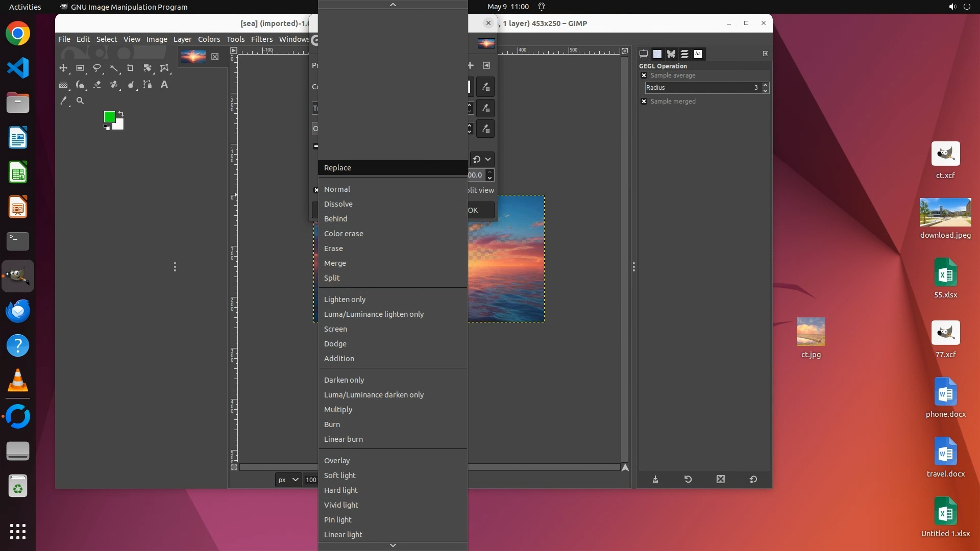Select the Eraser tool

point(97,85)
